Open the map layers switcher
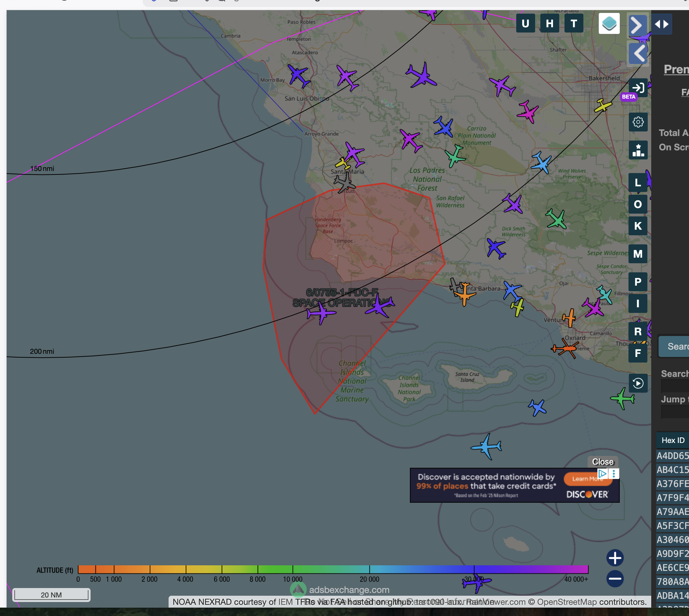Image resolution: width=689 pixels, height=616 pixels. pos(609,24)
